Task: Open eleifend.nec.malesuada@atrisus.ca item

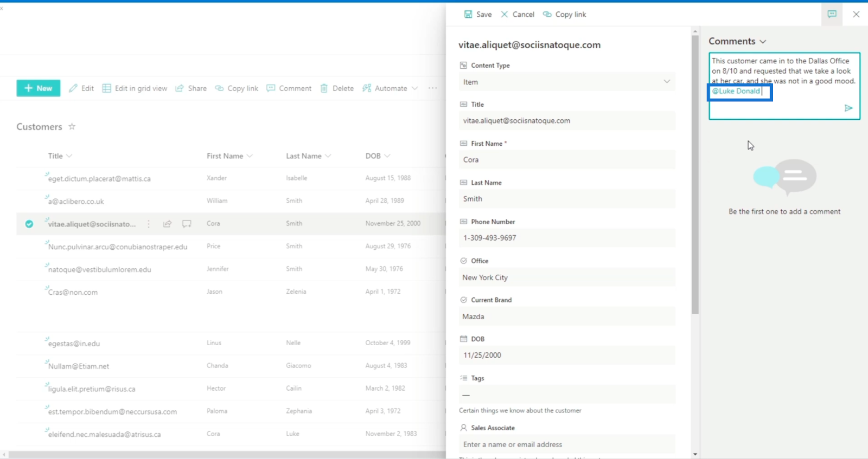Action: coord(104,435)
